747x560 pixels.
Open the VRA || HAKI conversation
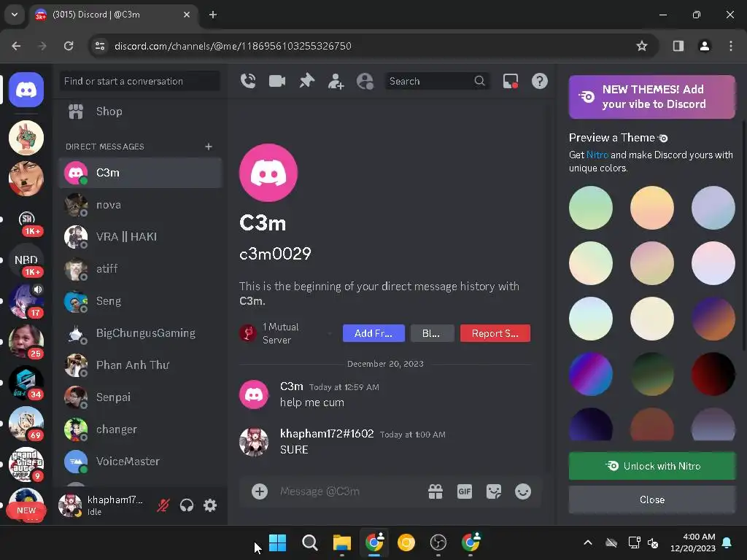tap(140, 237)
